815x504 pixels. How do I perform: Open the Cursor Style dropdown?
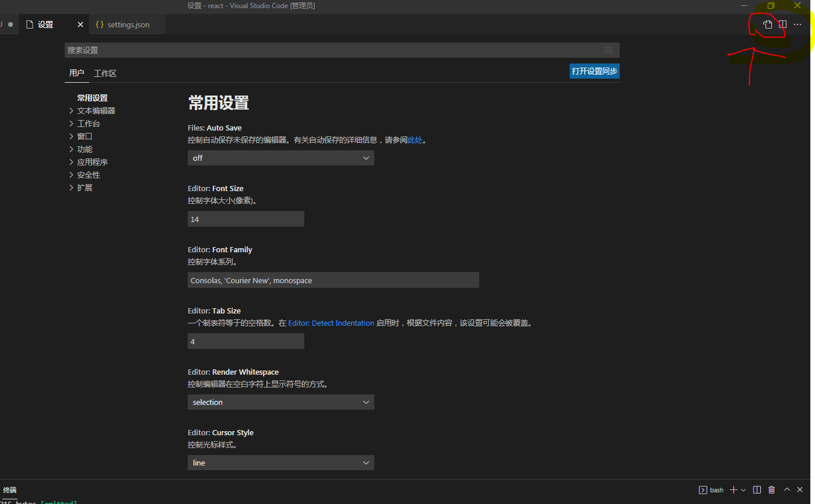[281, 463]
